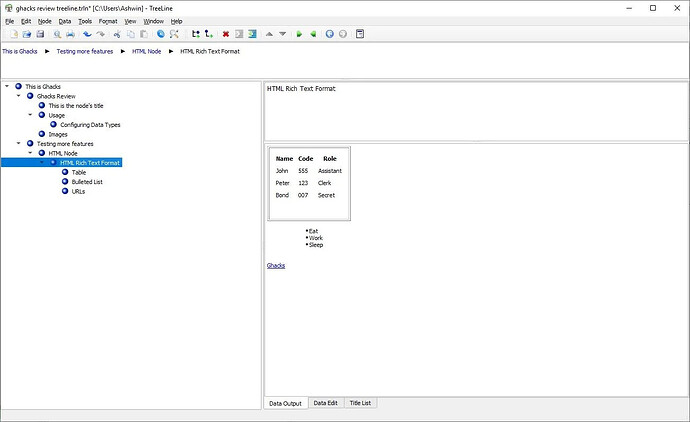This screenshot has width=690, height=422.
Task: Open the Tools menu
Action: pyautogui.click(x=85, y=20)
